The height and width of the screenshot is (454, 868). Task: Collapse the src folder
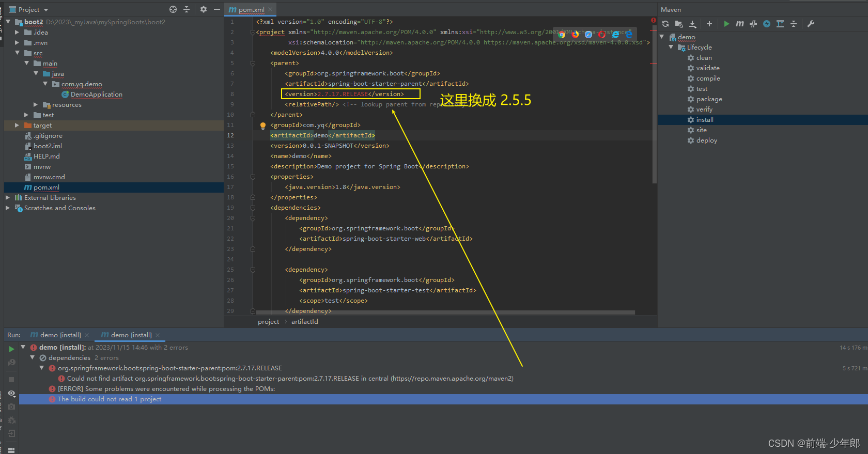click(17, 53)
